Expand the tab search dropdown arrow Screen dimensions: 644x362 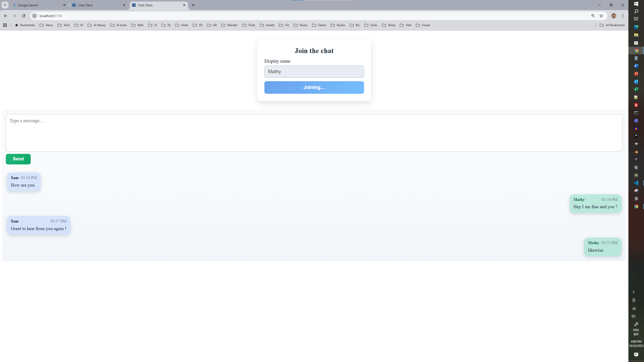tap(5, 5)
